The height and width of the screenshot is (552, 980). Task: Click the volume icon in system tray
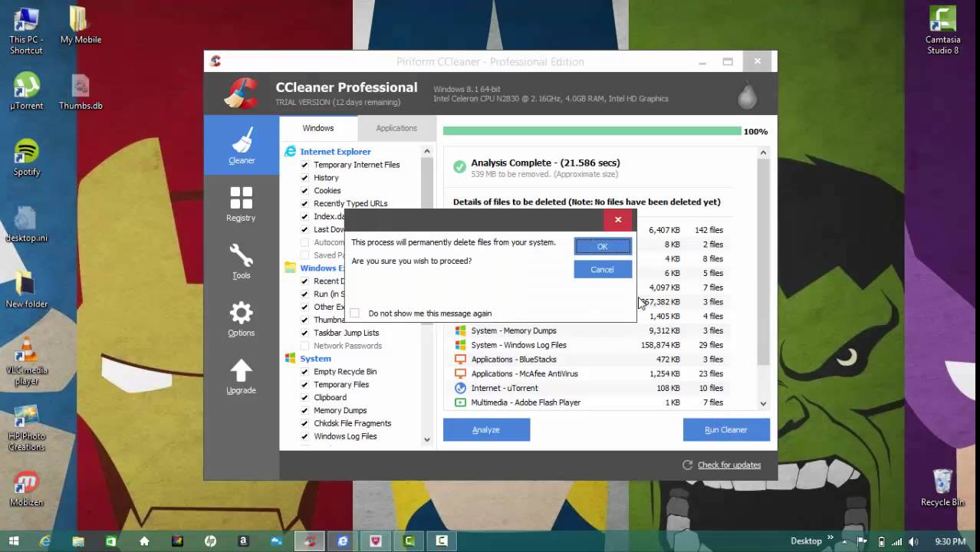(913, 541)
